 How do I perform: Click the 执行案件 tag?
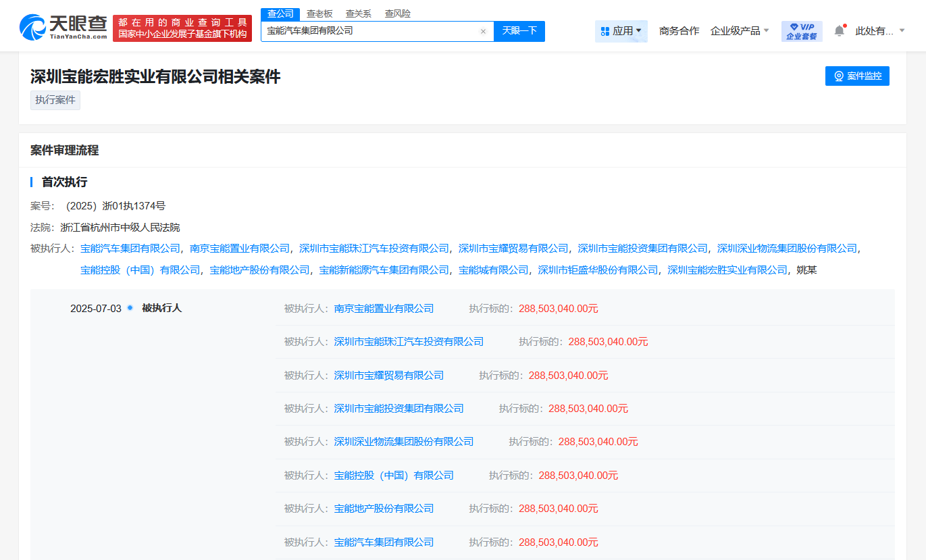pyautogui.click(x=55, y=100)
